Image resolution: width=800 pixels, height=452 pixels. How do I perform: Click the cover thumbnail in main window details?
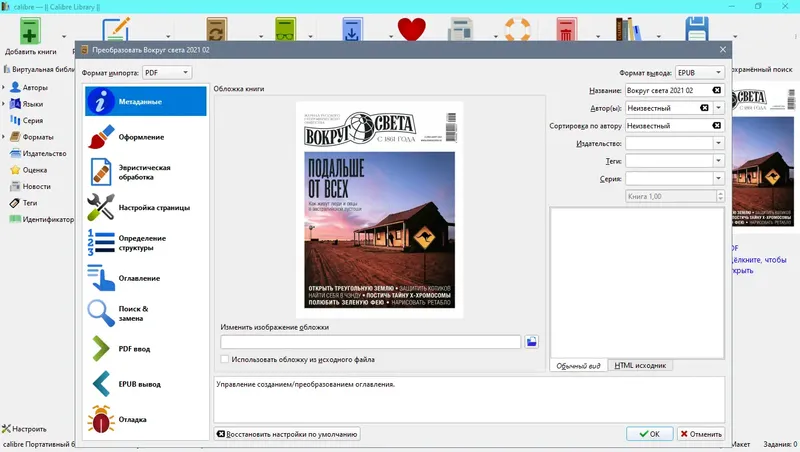pyautogui.click(x=764, y=157)
